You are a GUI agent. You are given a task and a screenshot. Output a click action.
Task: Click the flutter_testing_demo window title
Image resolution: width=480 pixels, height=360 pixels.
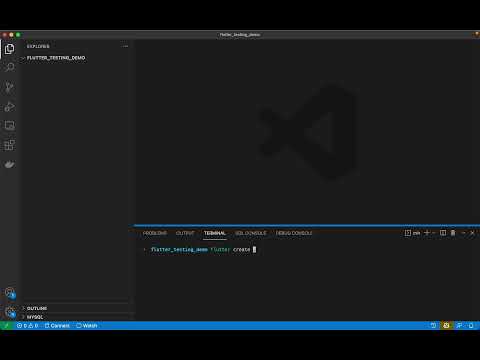click(240, 35)
